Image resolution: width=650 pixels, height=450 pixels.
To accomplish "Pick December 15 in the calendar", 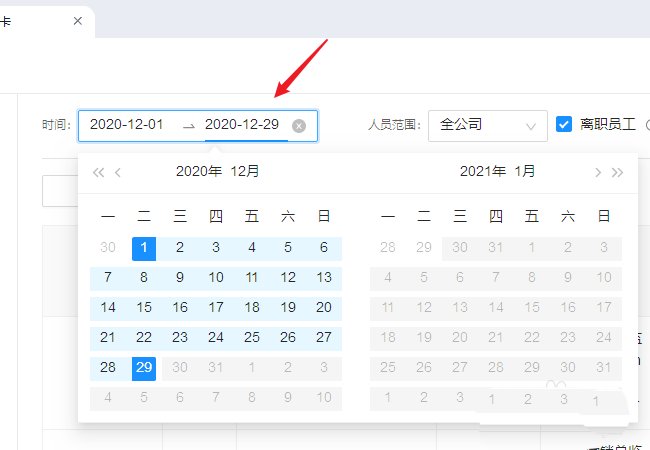I will [x=144, y=308].
